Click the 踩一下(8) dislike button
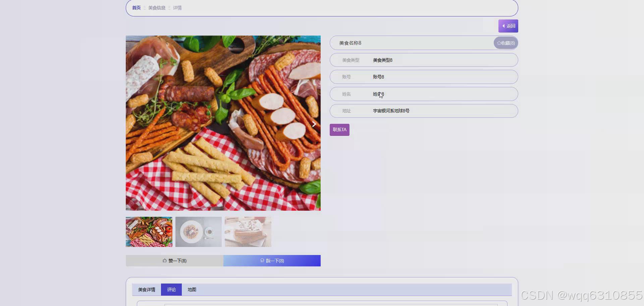The height and width of the screenshot is (306, 644). pyautogui.click(x=272, y=261)
